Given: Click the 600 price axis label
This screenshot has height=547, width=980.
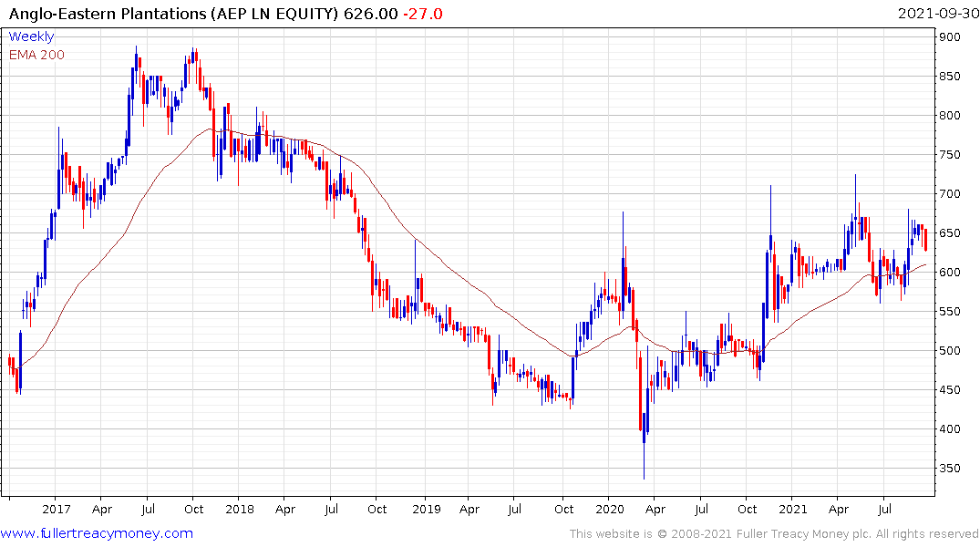Looking at the screenshot, I should point(950,273).
